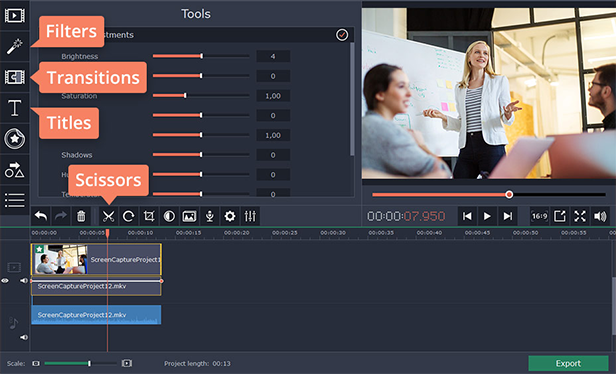The width and height of the screenshot is (616, 374).
Task: Mute the audio track speaker icon
Action: pyautogui.click(x=24, y=337)
